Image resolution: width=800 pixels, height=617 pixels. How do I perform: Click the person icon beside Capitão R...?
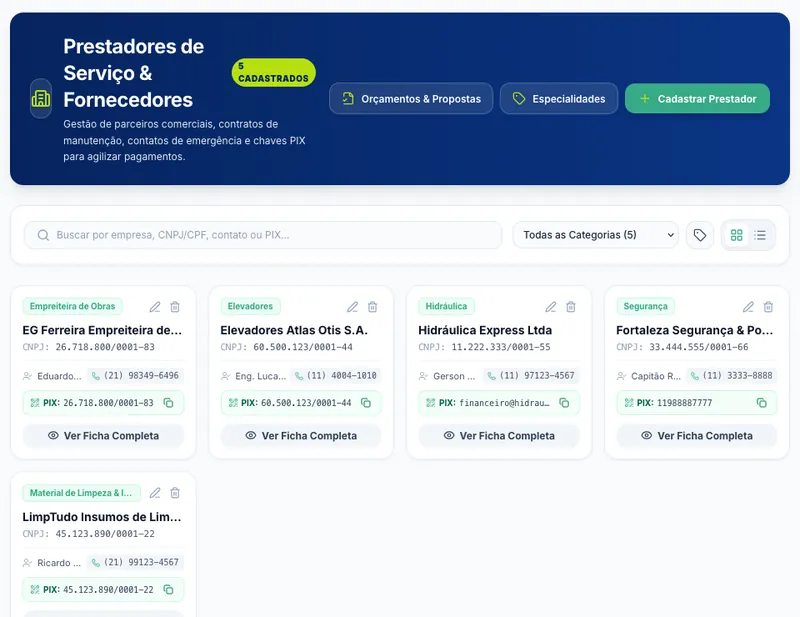coord(621,376)
